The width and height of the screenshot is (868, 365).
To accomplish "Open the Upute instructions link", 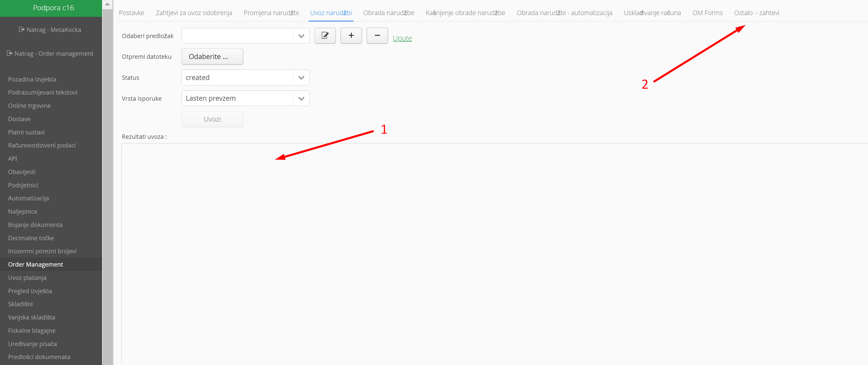I will pos(402,38).
